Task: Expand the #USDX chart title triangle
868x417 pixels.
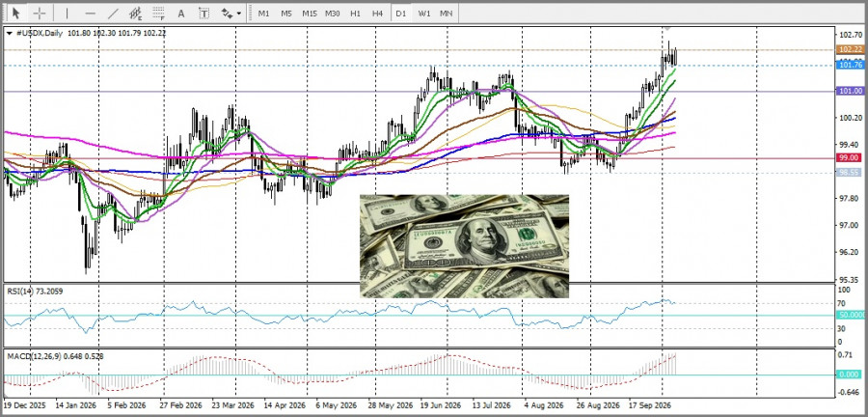Action: [10, 33]
